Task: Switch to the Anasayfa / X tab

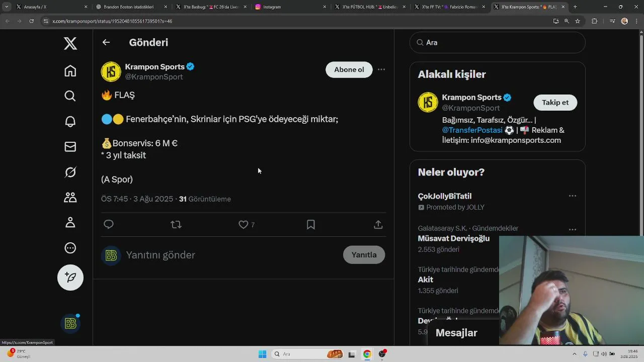Action: pyautogui.click(x=50, y=7)
